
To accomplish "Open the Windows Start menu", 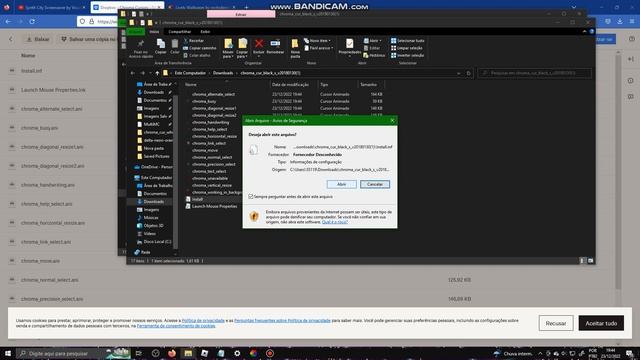I will click(7, 353).
